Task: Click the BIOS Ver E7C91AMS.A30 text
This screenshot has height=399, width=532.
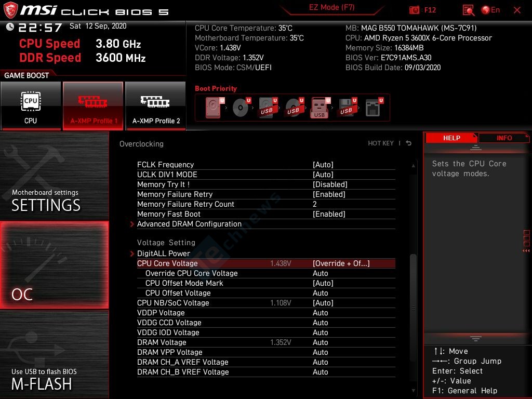Action: coord(389,58)
